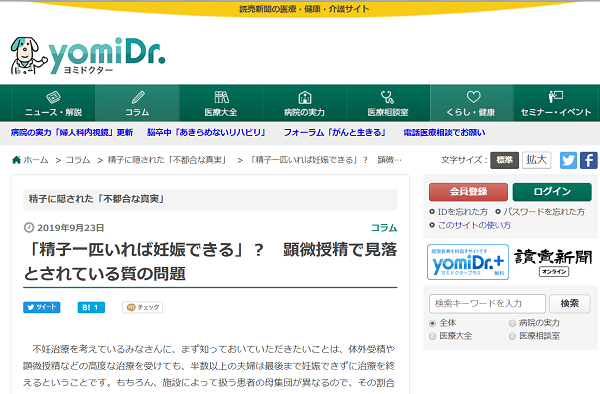Select 医療相談室 search scope radio
The width and height of the screenshot is (600, 394).
point(512,336)
